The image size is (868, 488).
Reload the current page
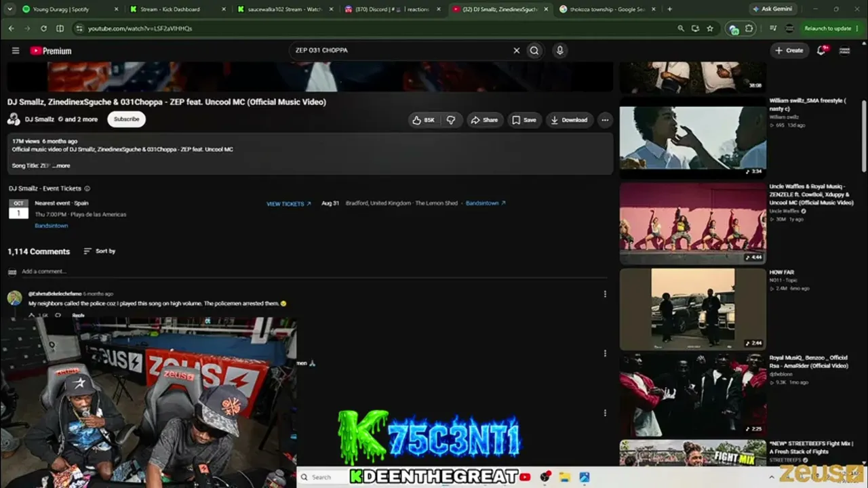tap(43, 28)
